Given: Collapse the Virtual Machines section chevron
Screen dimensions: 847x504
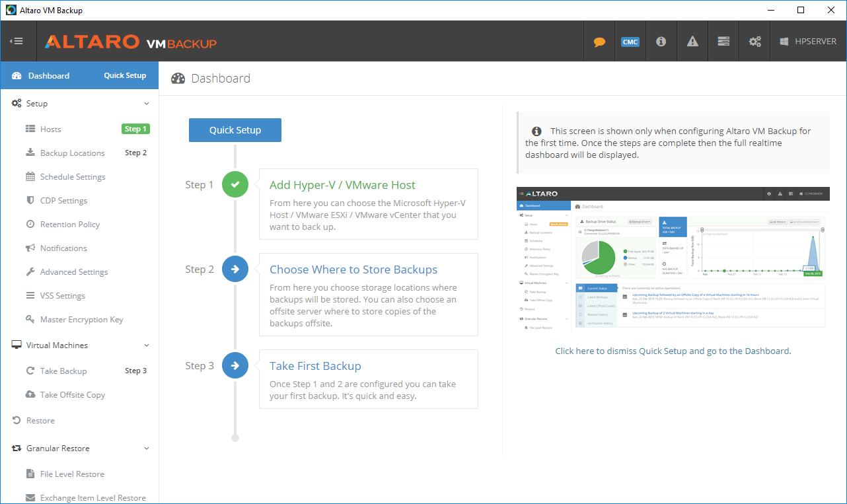Looking at the screenshot, I should click(x=147, y=345).
